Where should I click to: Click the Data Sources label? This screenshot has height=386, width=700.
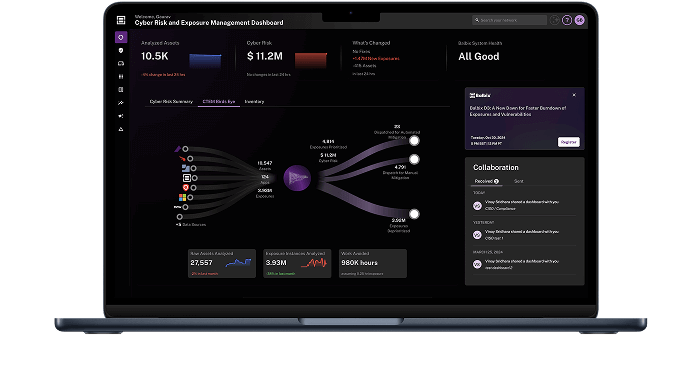coord(192,225)
